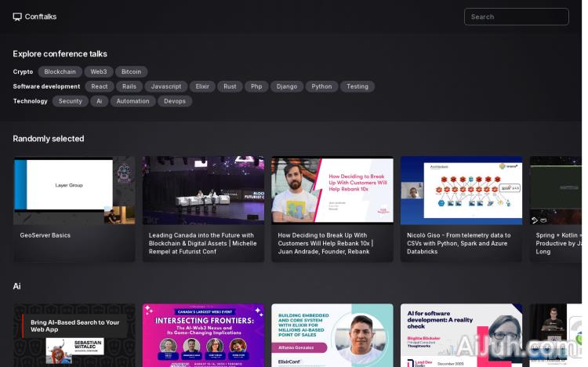Open Nicolò Giso telemetry talk thumbnail

[x=461, y=190]
